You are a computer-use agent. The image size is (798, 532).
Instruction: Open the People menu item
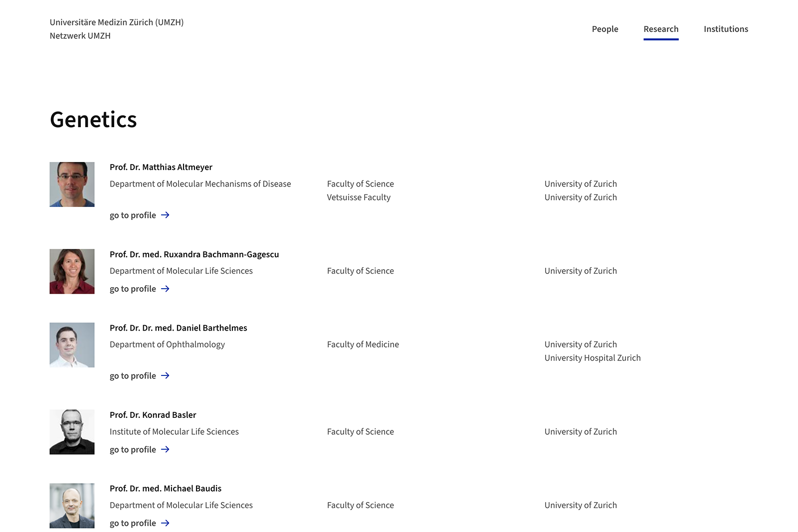[x=604, y=29]
